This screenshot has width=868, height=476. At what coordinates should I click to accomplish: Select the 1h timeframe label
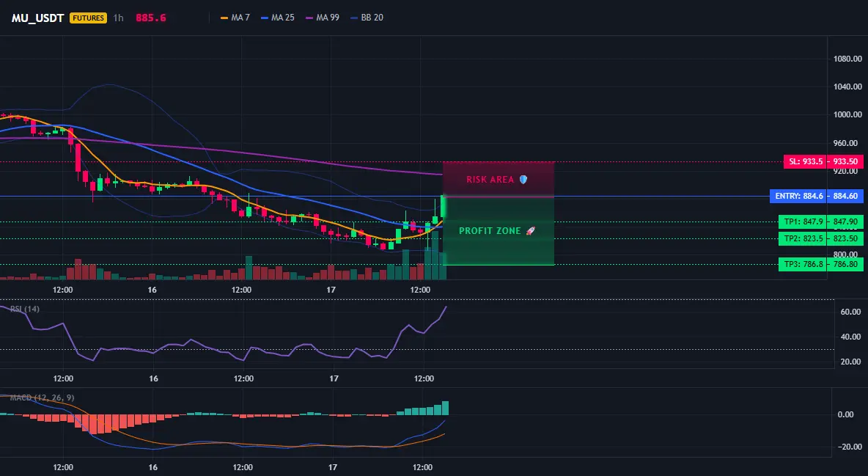pos(119,18)
